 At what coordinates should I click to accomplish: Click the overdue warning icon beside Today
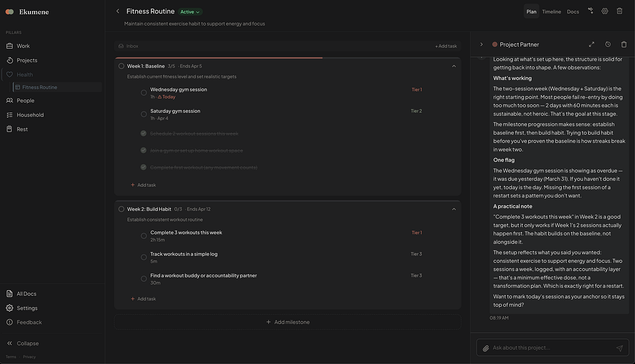click(x=160, y=97)
